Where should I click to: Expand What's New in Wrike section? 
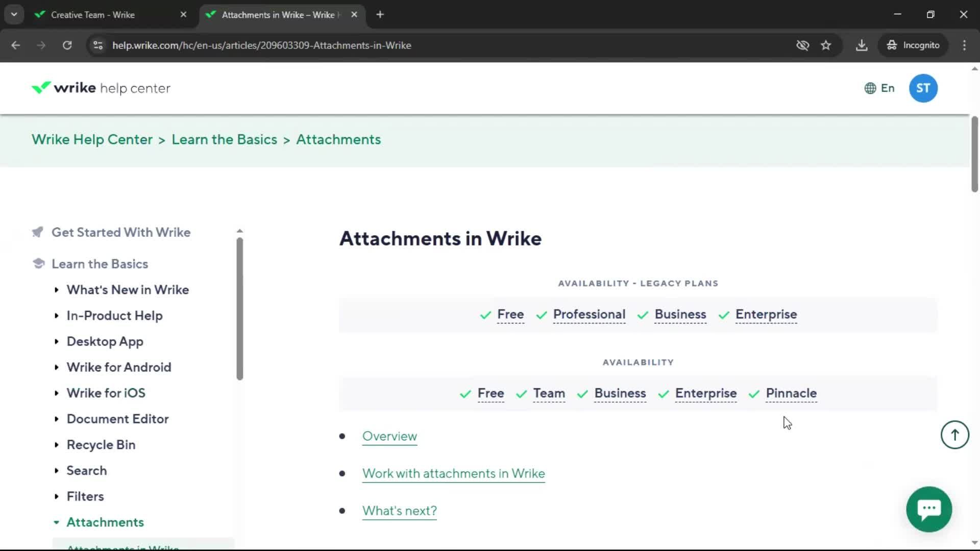[57, 290]
